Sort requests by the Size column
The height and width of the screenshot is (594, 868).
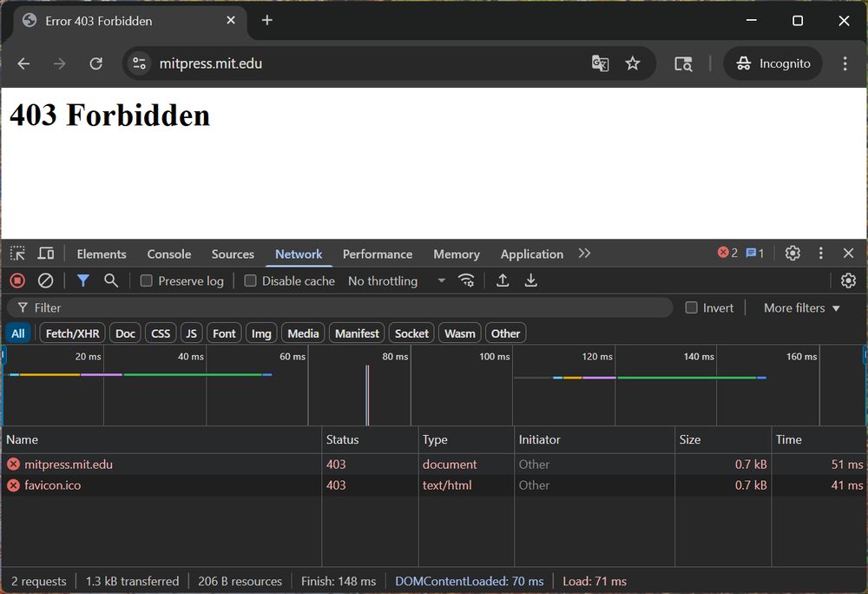point(723,439)
